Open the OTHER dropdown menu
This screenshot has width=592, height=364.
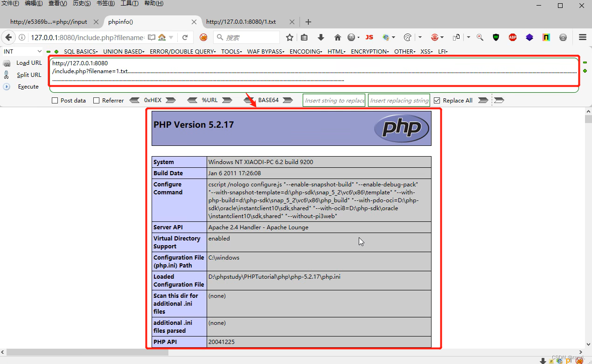404,51
